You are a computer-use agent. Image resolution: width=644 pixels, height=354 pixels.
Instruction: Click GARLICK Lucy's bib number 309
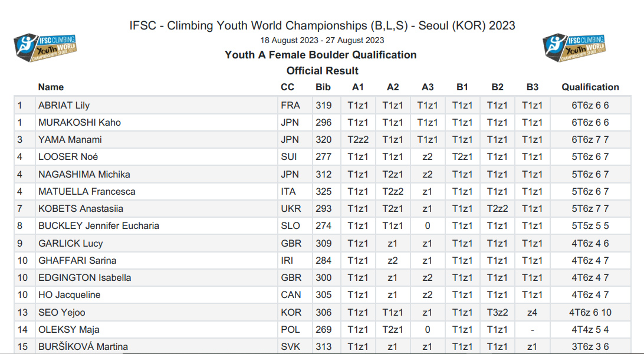pos(323,243)
